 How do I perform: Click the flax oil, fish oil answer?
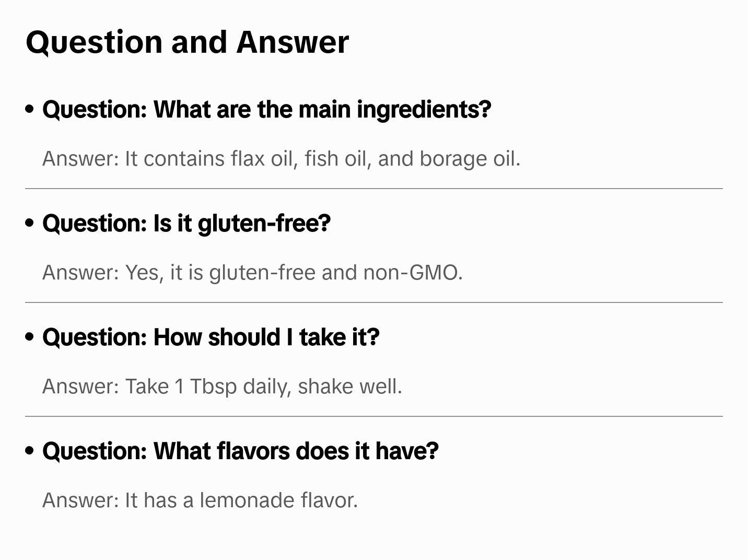281,159
